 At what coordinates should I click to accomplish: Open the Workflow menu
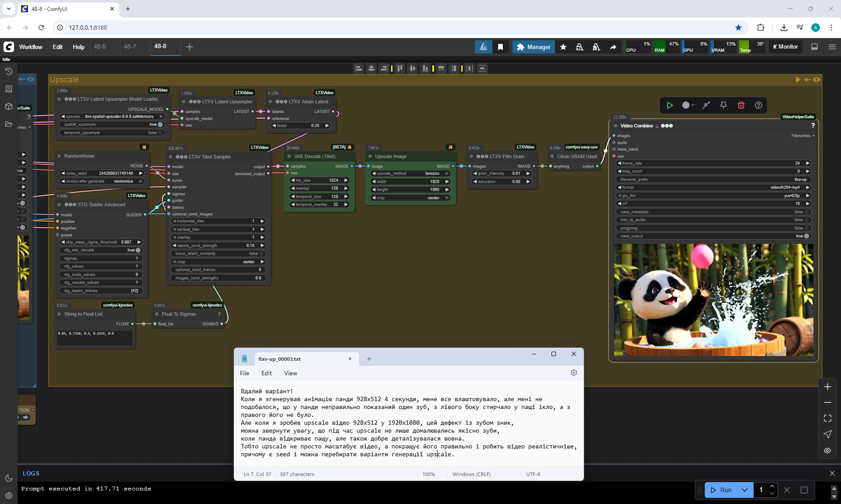[x=31, y=47]
